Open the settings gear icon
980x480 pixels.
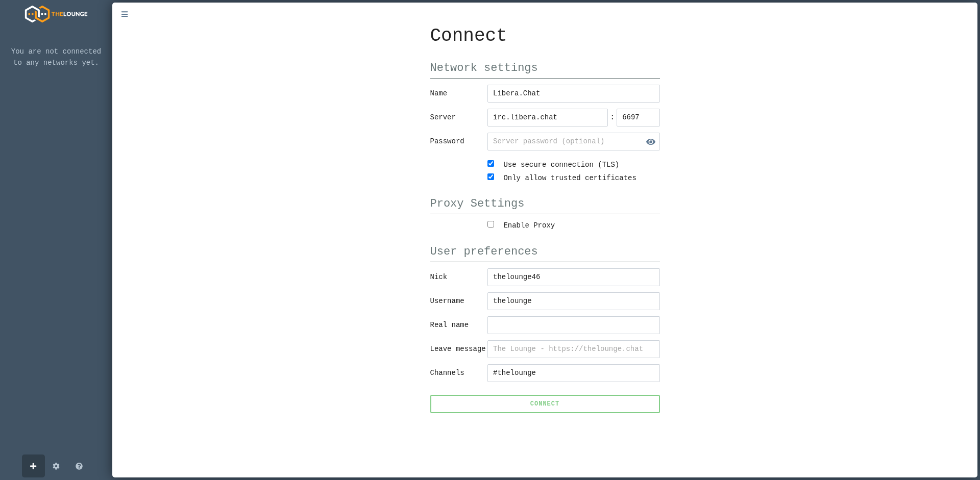pos(56,466)
